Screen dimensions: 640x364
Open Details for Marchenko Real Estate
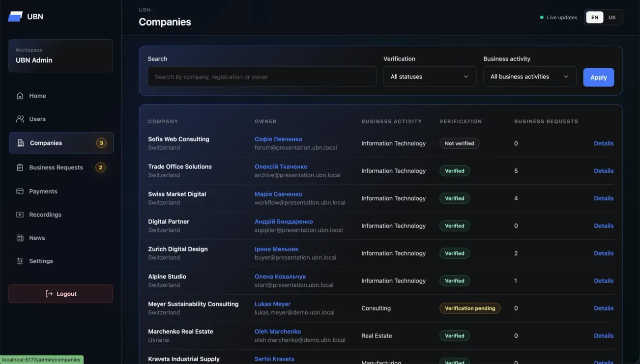click(x=604, y=336)
